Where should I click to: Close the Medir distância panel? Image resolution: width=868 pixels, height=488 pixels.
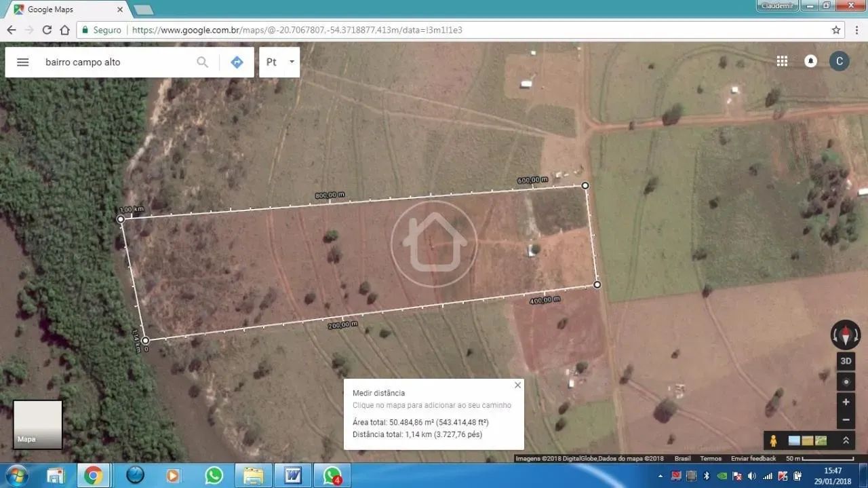518,385
